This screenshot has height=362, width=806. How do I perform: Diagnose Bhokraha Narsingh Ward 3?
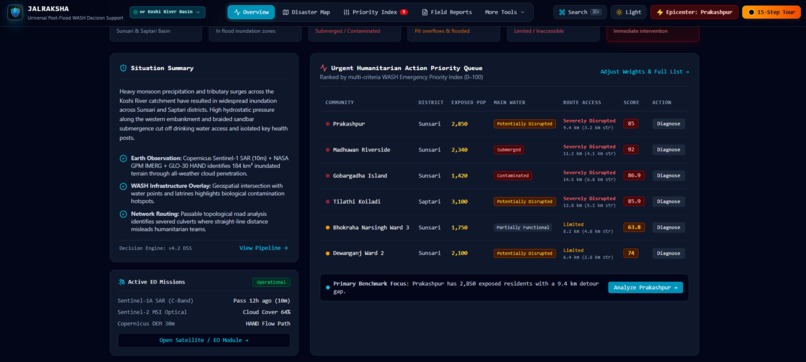point(669,227)
